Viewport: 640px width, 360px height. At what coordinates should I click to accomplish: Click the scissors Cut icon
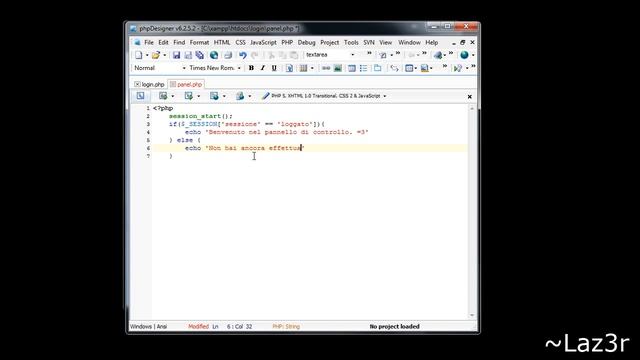pos(271,55)
